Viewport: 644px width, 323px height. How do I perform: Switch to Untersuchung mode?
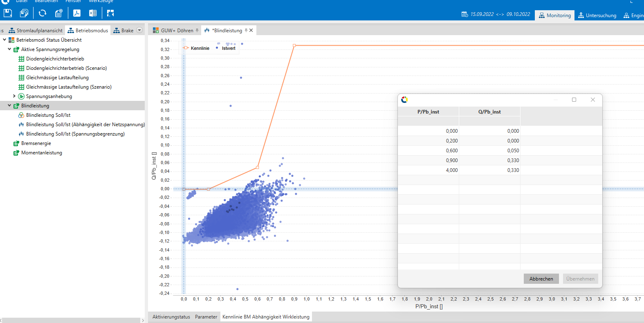tap(597, 16)
